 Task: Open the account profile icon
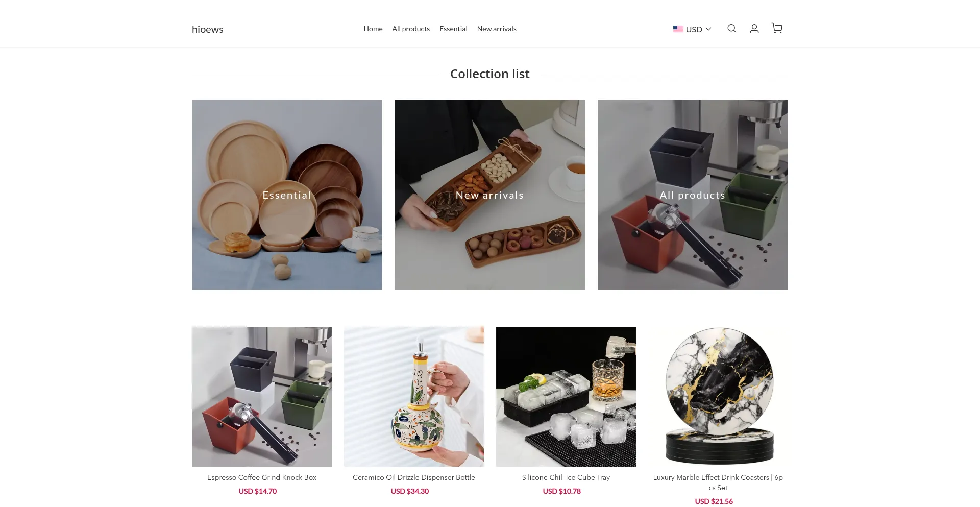[754, 29]
